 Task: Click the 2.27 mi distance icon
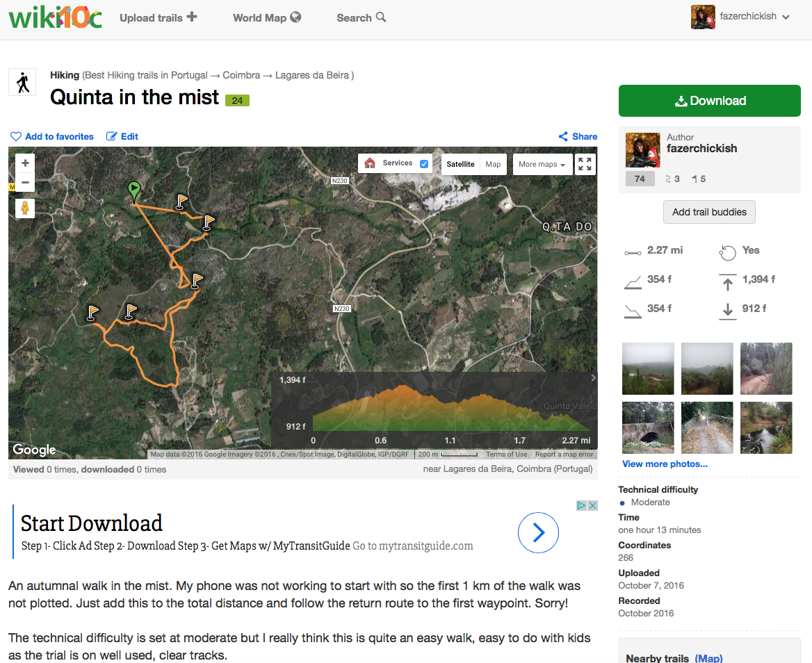(x=633, y=252)
